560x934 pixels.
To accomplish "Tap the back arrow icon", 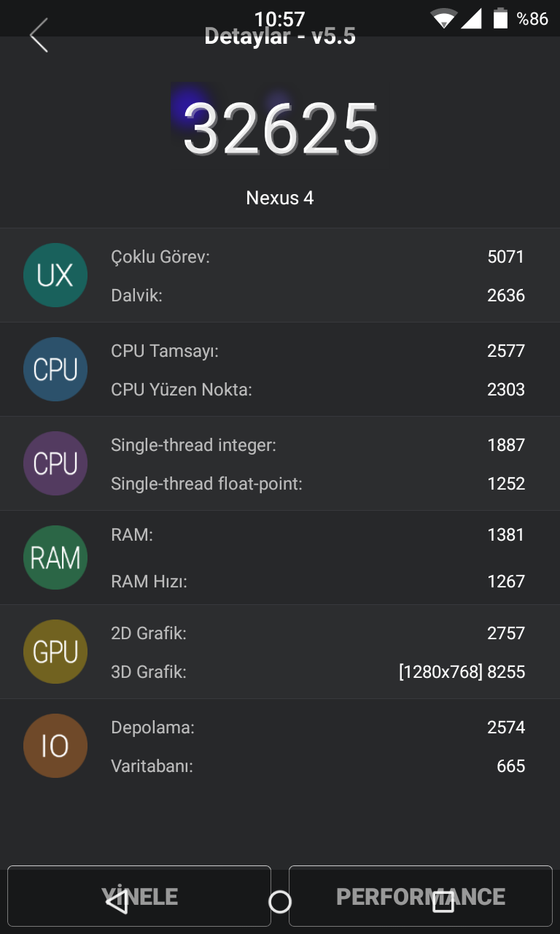I will (x=39, y=35).
